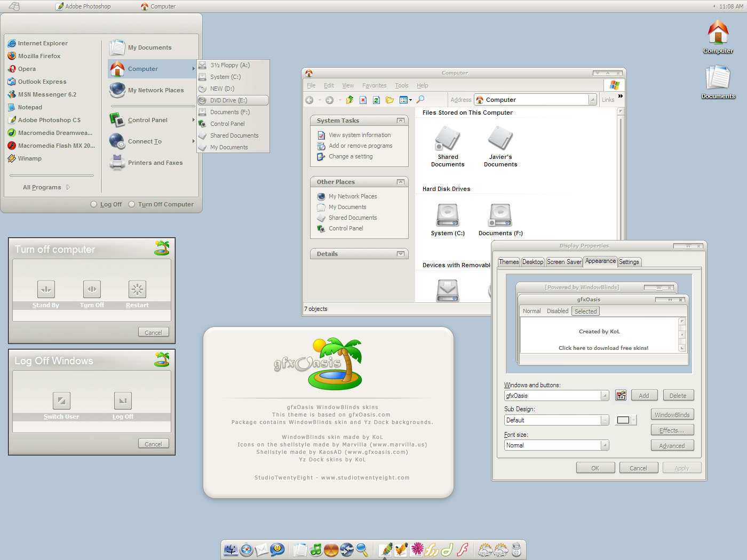Open the Font size dropdown
The width and height of the screenshot is (747, 560).
pos(605,445)
